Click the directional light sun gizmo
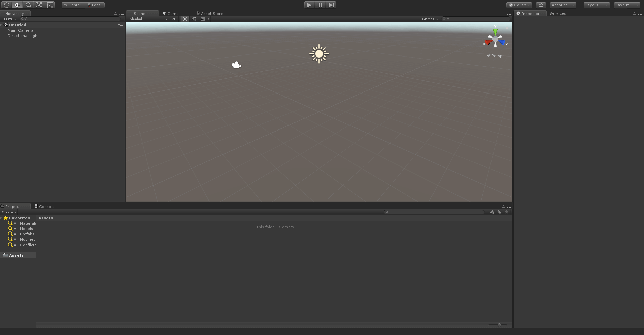The height and width of the screenshot is (335, 644). 319,54
